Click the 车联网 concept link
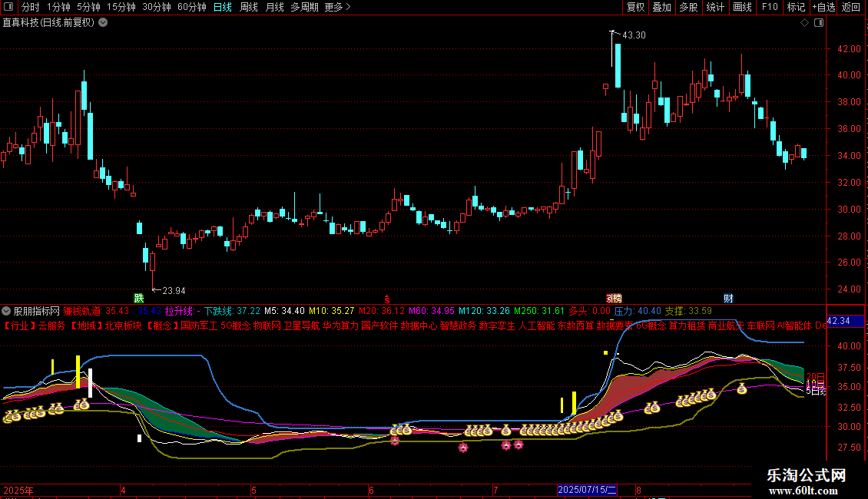Screen dimensions: 868x499 click(x=761, y=326)
